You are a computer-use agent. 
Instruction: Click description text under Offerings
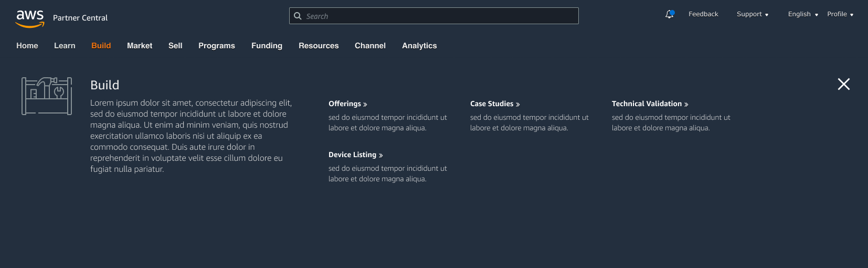coord(388,123)
